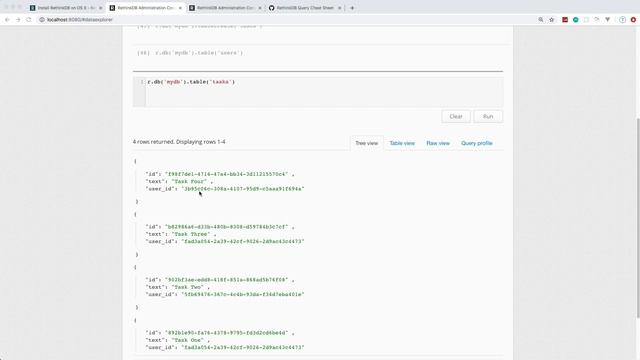640x360 pixels.
Task: Open the Query profile tab
Action: 477,143
